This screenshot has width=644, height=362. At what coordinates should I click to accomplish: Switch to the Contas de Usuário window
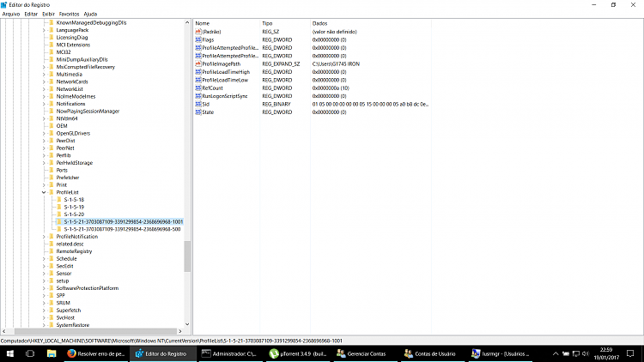pos(433,353)
